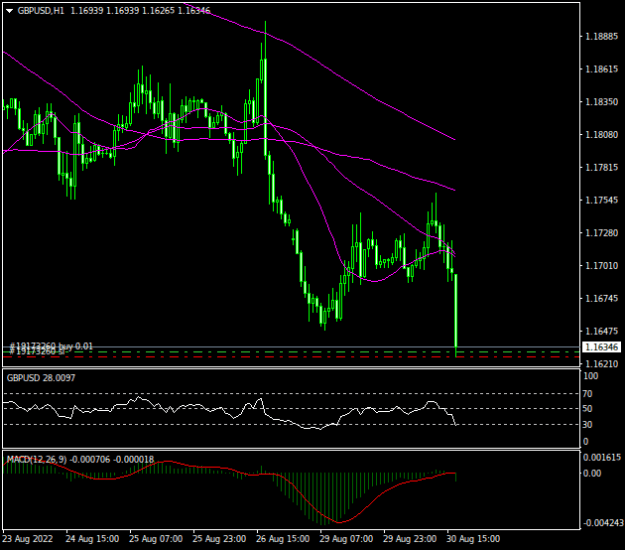Click the MACD(12,26,9) indicator label
Viewport: 625px width, 550px height.
(37, 460)
